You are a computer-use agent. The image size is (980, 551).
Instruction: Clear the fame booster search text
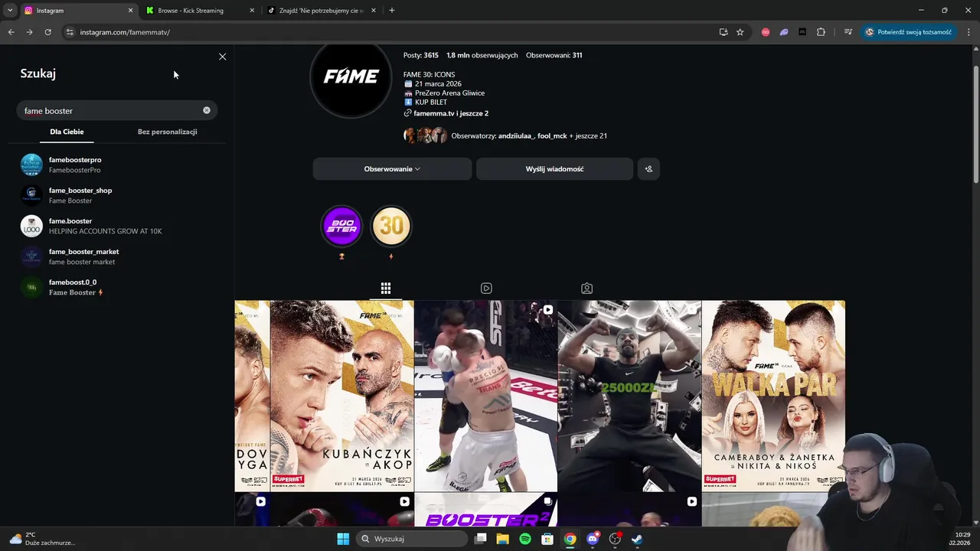pos(207,110)
